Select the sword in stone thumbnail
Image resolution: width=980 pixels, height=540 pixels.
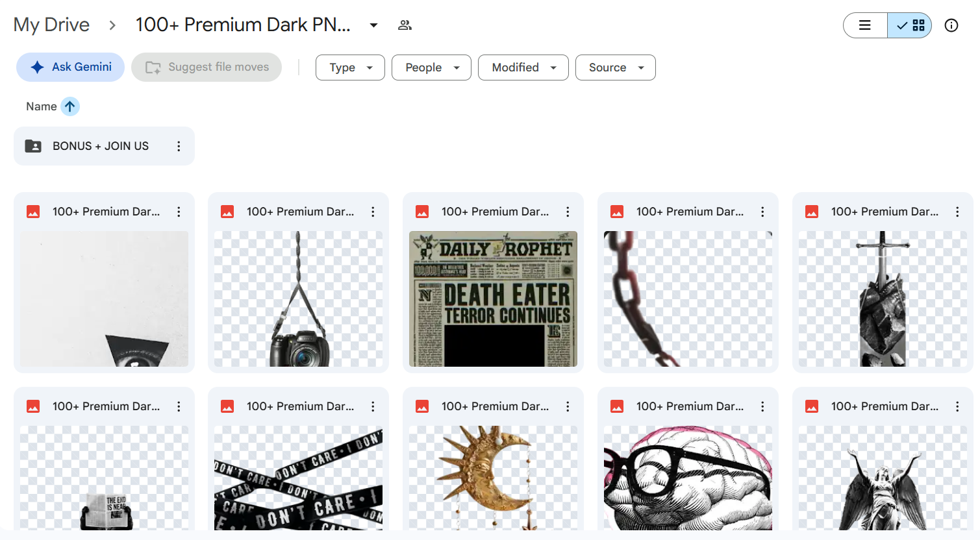(883, 299)
